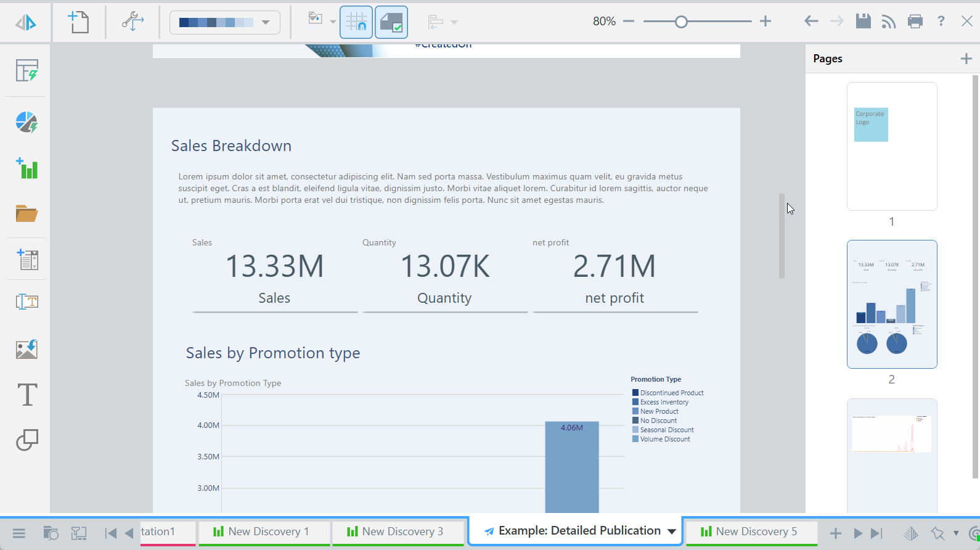Click the Pyramid logo icon
Image resolution: width=980 pixels, height=550 pixels.
coord(26,23)
